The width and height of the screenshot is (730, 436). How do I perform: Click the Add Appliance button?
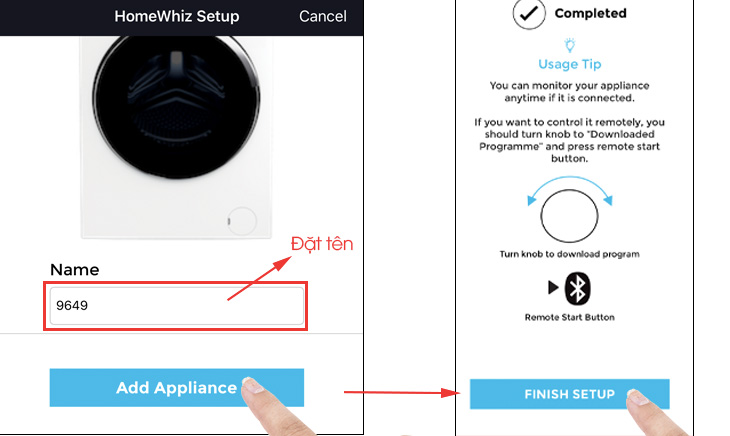pyautogui.click(x=177, y=388)
